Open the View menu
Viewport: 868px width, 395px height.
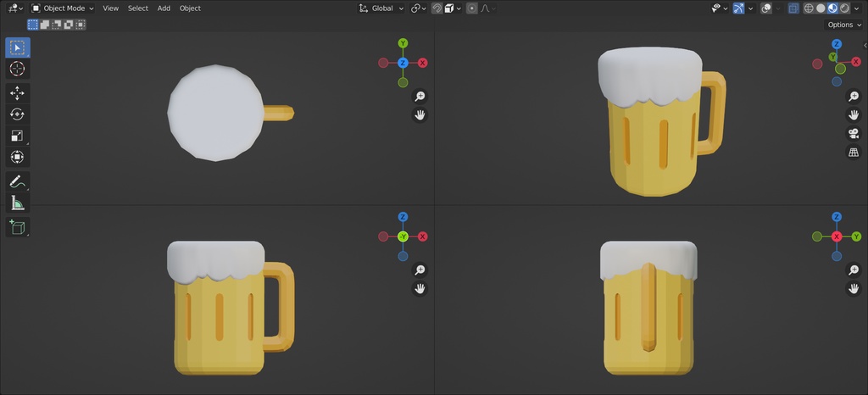111,8
